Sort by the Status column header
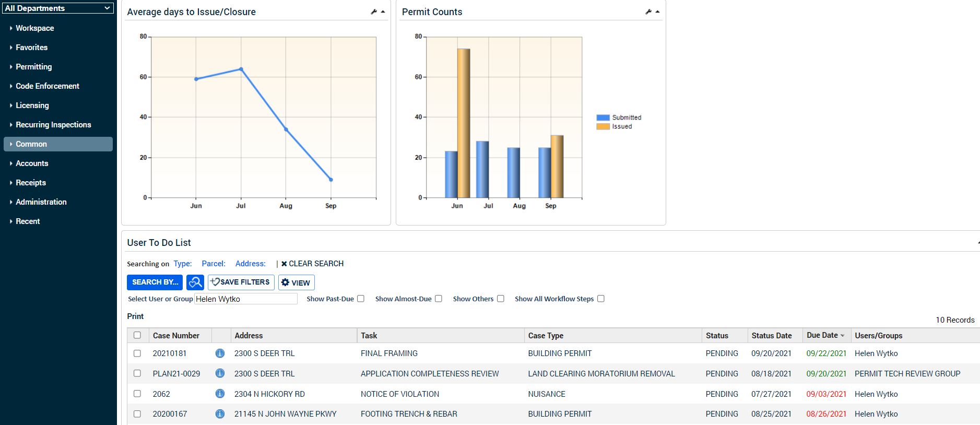The width and height of the screenshot is (980, 425). pos(717,336)
